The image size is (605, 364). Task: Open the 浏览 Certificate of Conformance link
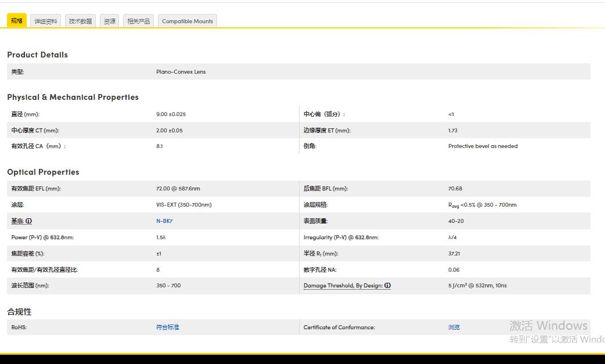click(x=454, y=327)
